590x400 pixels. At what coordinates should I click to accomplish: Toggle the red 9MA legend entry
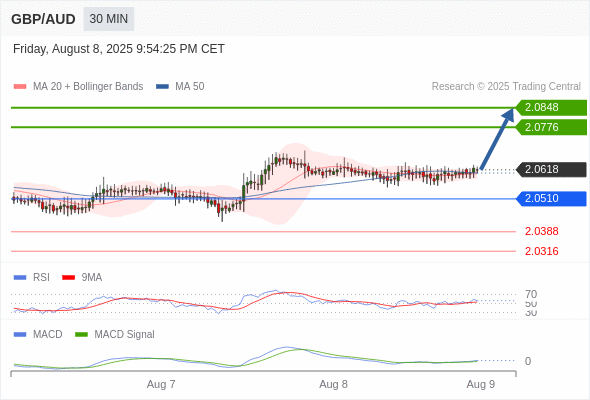tap(82, 277)
